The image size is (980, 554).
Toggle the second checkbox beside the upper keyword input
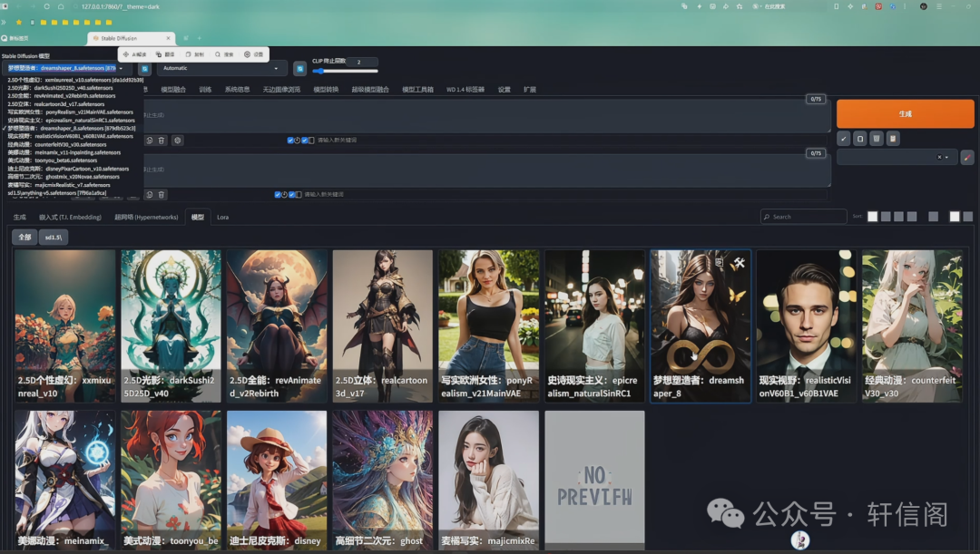coord(305,141)
